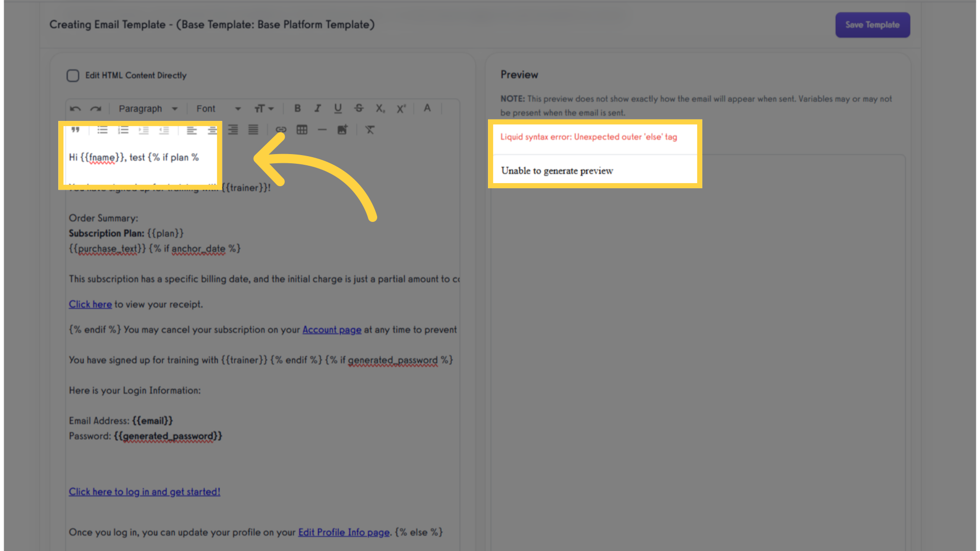The image size is (980, 551).
Task: Align text to the right
Action: coord(233,130)
